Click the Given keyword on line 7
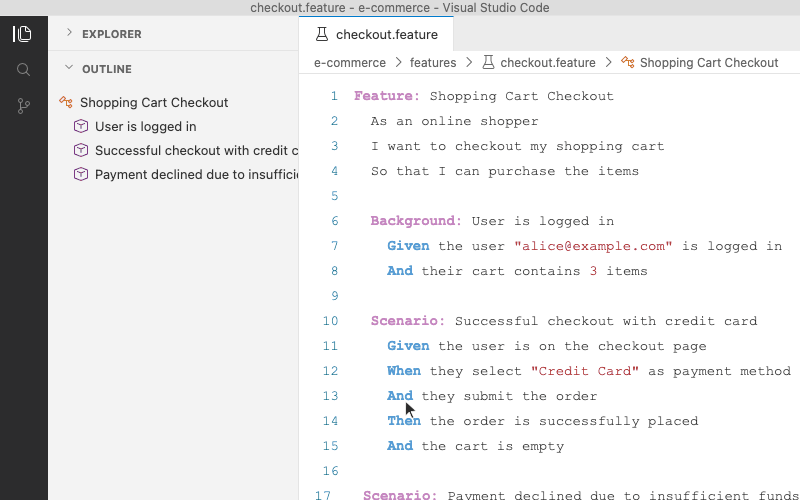The width and height of the screenshot is (800, 500). point(408,246)
